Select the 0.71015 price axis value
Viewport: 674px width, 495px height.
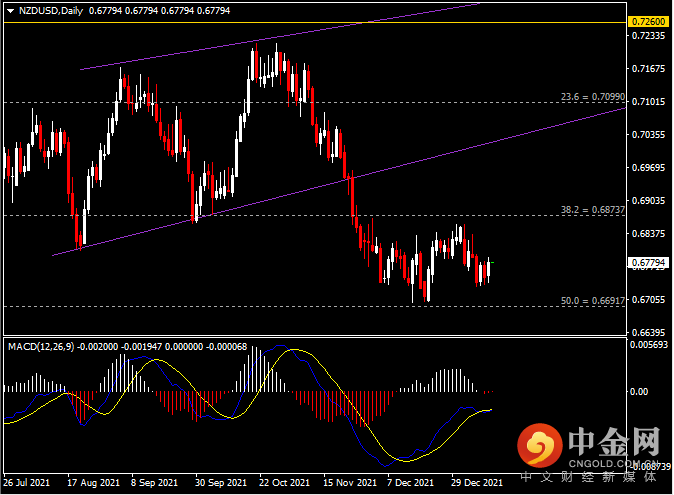click(649, 102)
